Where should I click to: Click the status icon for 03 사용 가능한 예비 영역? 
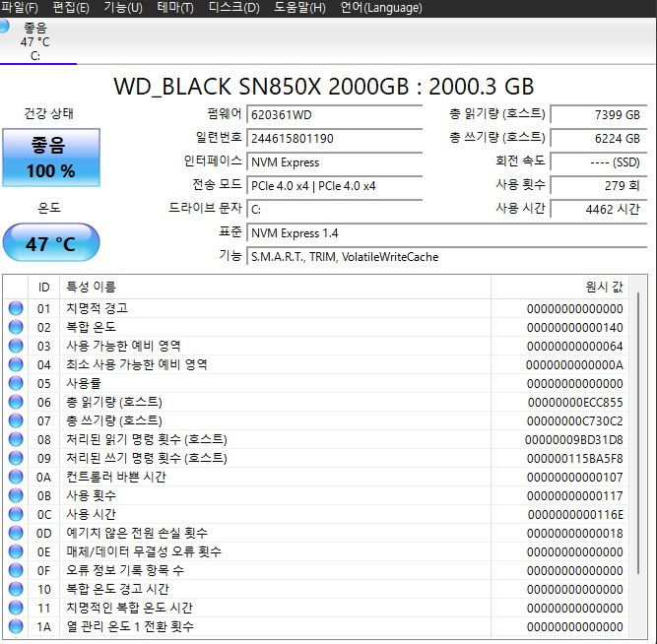[16, 346]
